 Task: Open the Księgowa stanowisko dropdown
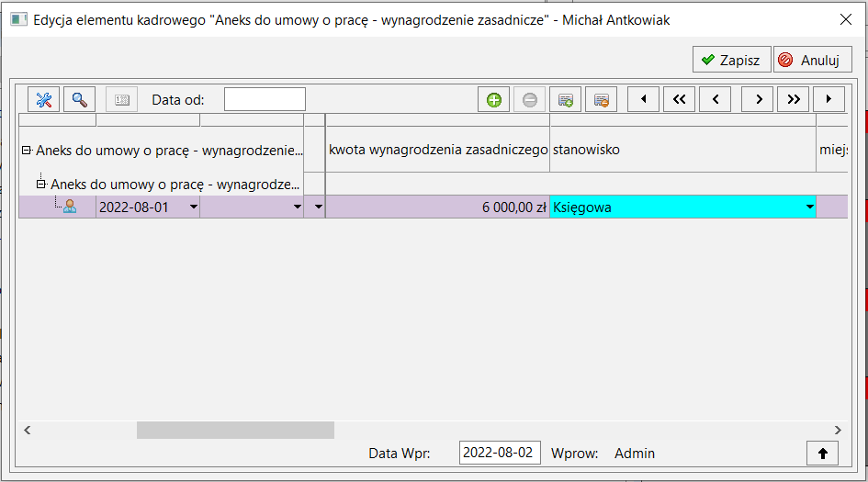tap(810, 207)
